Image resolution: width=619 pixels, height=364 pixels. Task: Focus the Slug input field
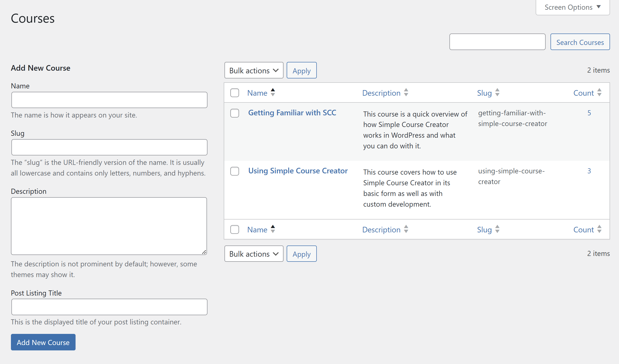point(109,147)
